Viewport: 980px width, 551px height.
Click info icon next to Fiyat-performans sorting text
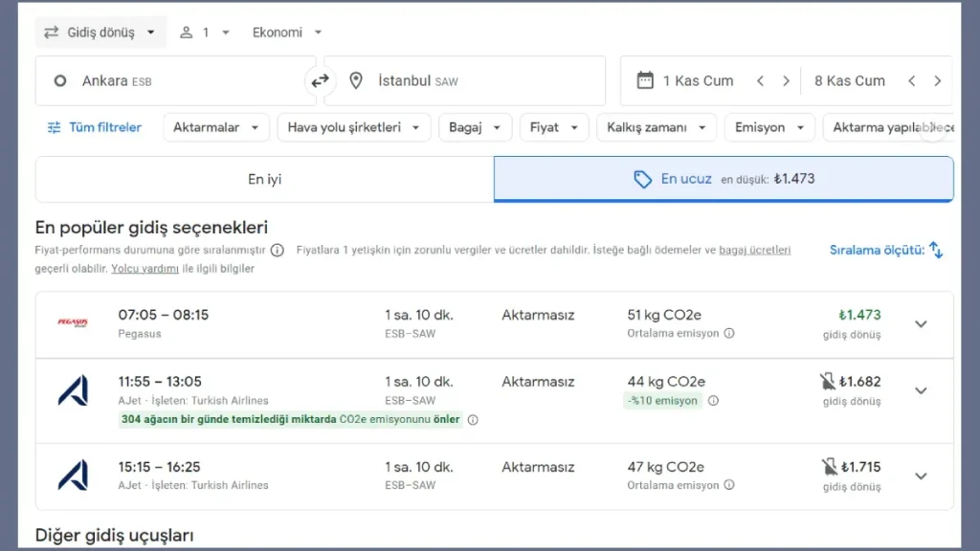[277, 251]
